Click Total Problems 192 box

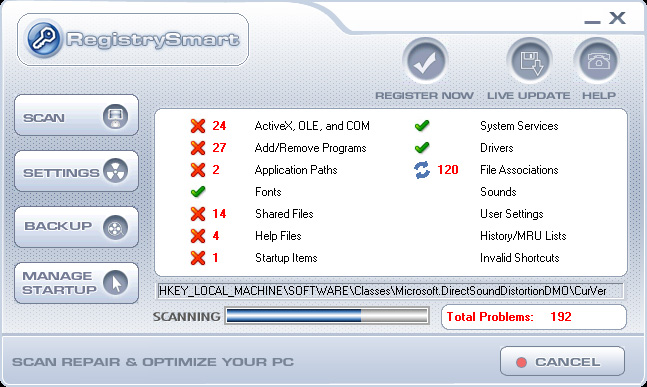click(534, 317)
